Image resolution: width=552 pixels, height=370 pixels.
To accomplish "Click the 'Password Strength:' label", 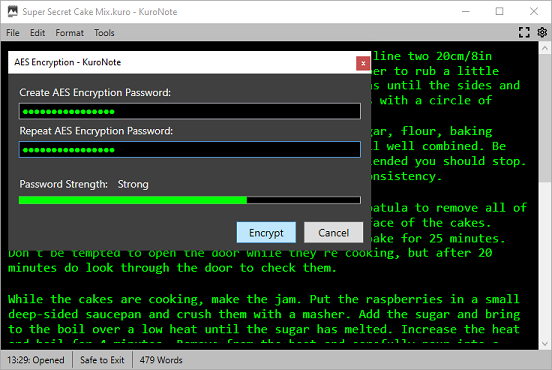I will [x=64, y=184].
